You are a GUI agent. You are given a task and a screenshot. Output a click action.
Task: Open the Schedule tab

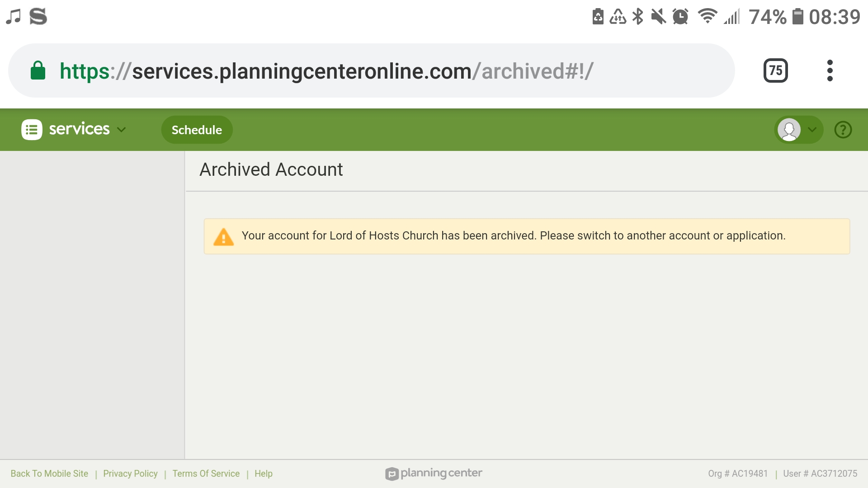197,130
